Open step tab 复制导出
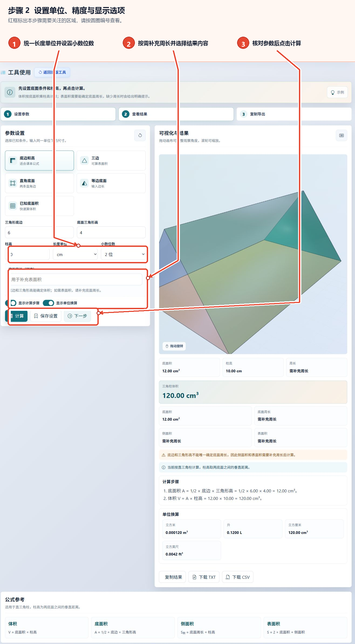The image size is (355, 644). click(294, 114)
